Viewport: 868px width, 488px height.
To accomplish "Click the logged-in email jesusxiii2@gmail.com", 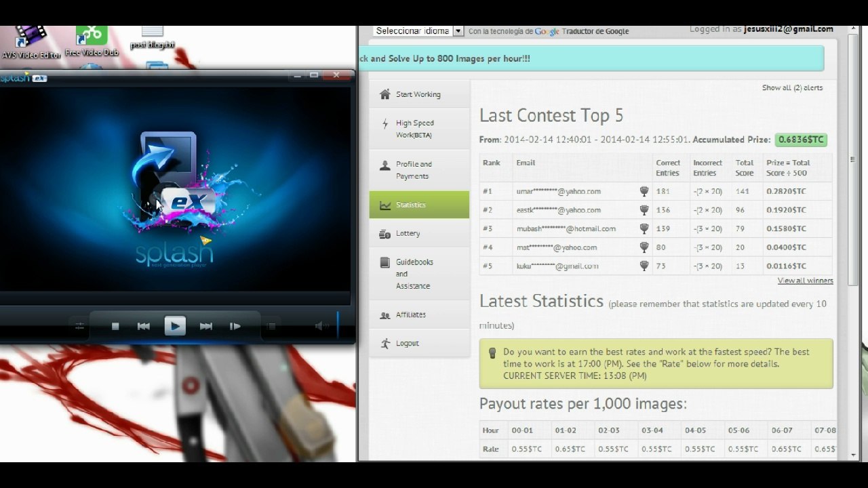I will pos(789,29).
